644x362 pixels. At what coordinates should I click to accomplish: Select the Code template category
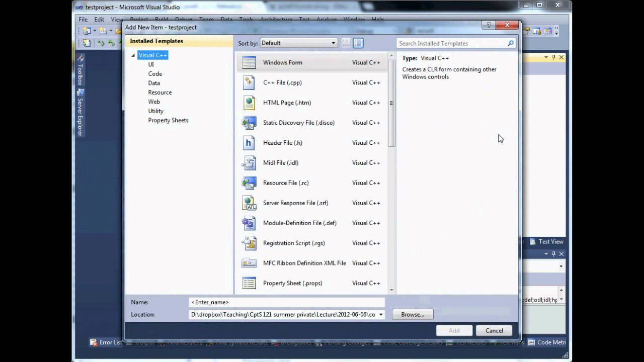(155, 74)
